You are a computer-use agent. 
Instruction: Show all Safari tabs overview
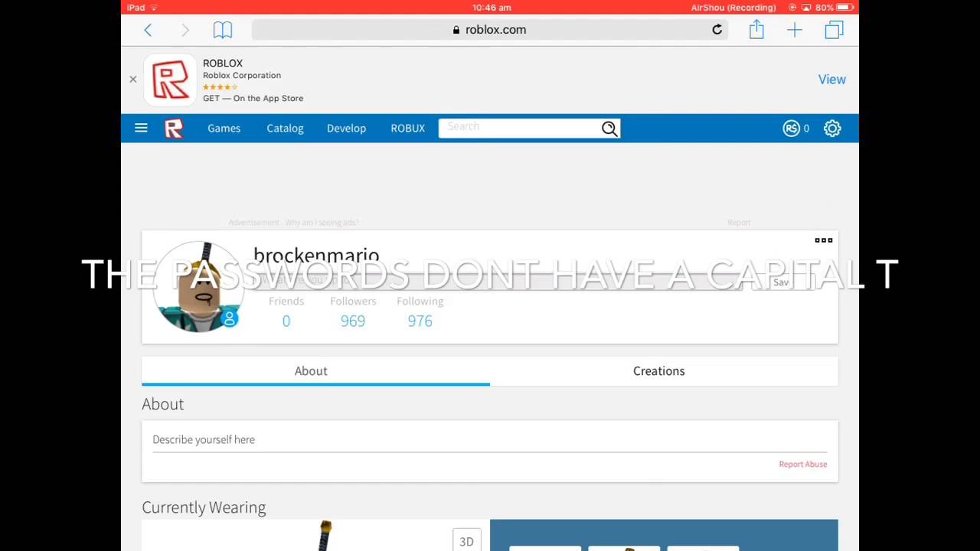834,30
